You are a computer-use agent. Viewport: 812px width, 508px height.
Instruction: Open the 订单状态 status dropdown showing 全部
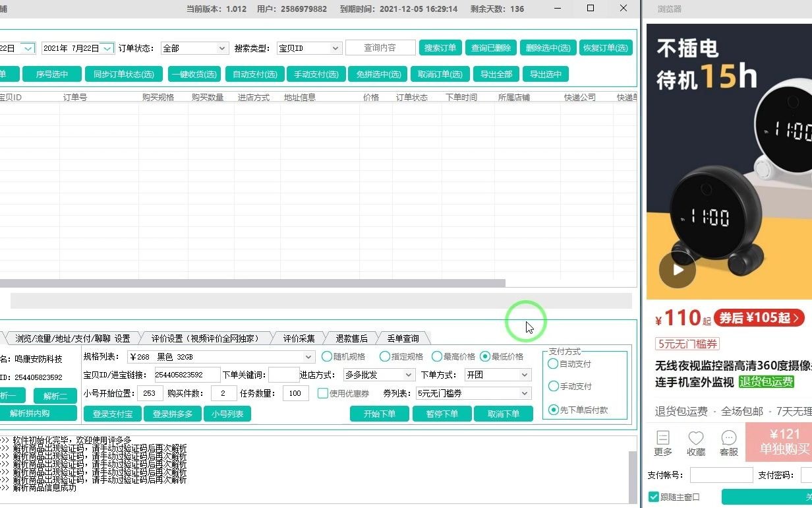(194, 48)
